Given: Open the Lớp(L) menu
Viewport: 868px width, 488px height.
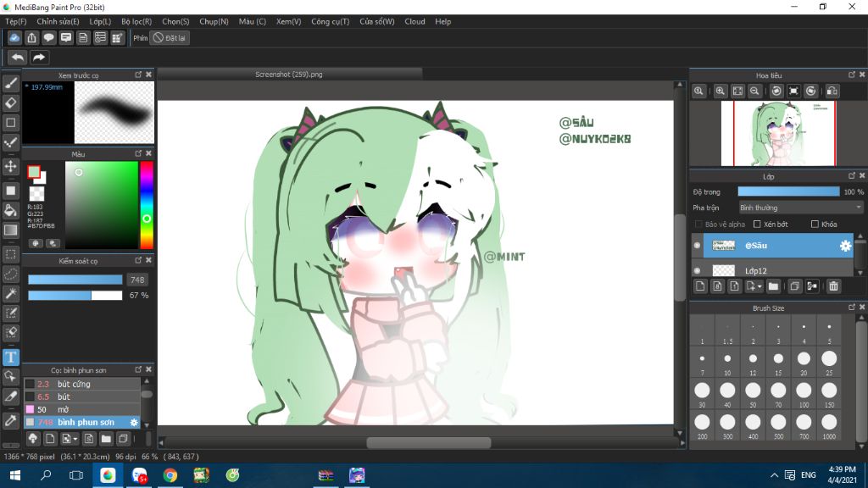Looking at the screenshot, I should pos(100,21).
